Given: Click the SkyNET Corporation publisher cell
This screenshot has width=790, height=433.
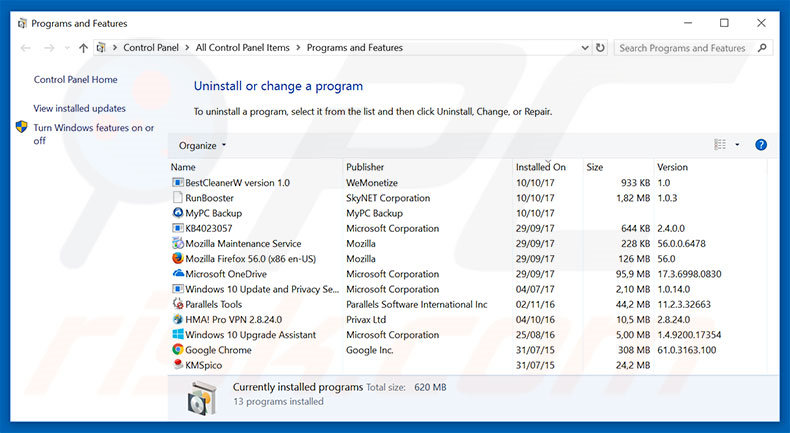Looking at the screenshot, I should [x=388, y=198].
